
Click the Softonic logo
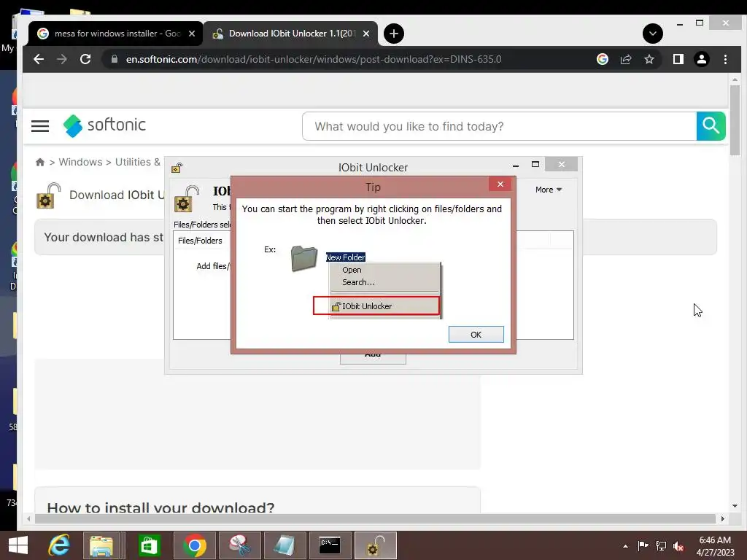(x=104, y=125)
